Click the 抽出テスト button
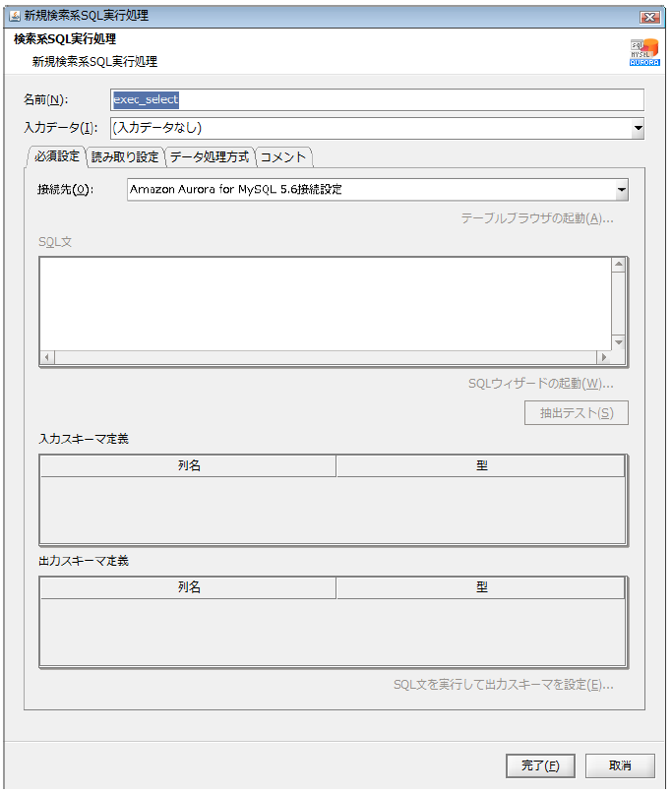 (577, 413)
